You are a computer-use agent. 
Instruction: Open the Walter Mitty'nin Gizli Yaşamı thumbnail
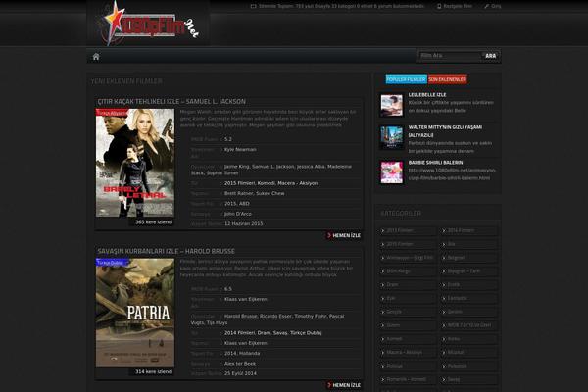[391, 137]
